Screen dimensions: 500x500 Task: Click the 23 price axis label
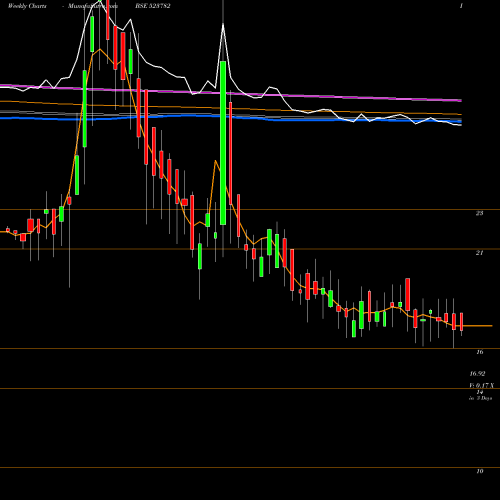[x=479, y=213]
